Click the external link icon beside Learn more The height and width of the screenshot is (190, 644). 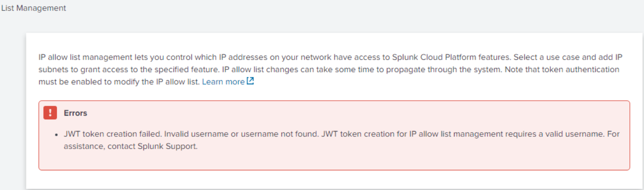250,82
